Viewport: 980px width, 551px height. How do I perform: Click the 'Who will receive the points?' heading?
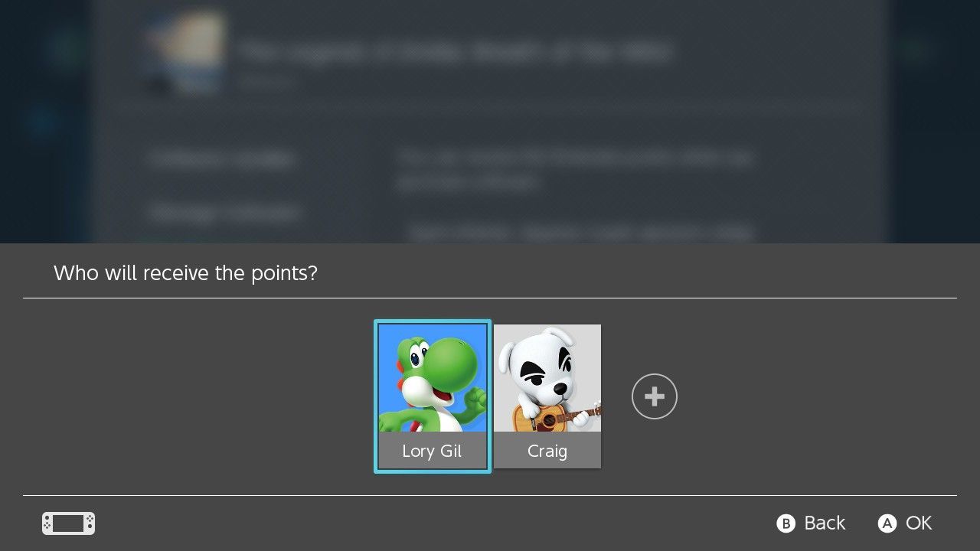pyautogui.click(x=185, y=272)
